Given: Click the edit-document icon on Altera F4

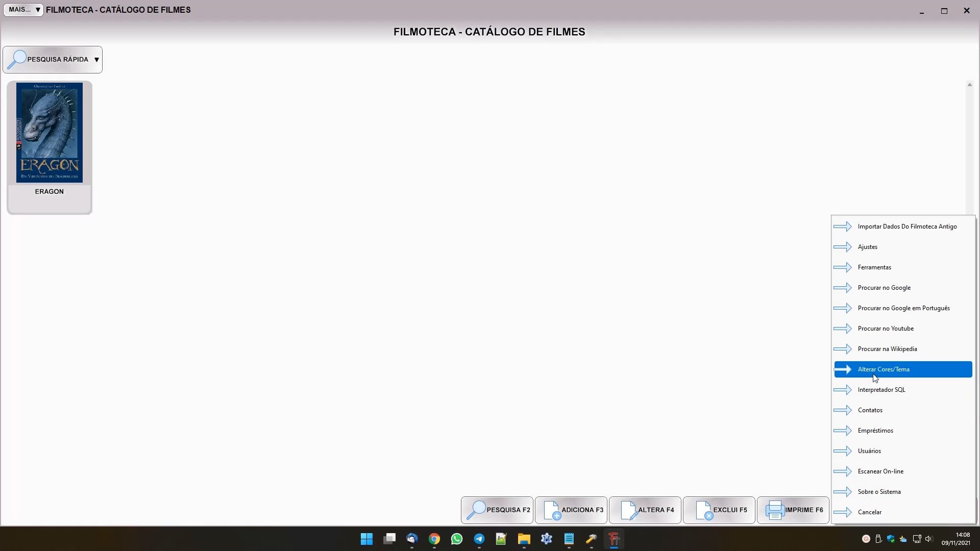Looking at the screenshot, I should (628, 510).
